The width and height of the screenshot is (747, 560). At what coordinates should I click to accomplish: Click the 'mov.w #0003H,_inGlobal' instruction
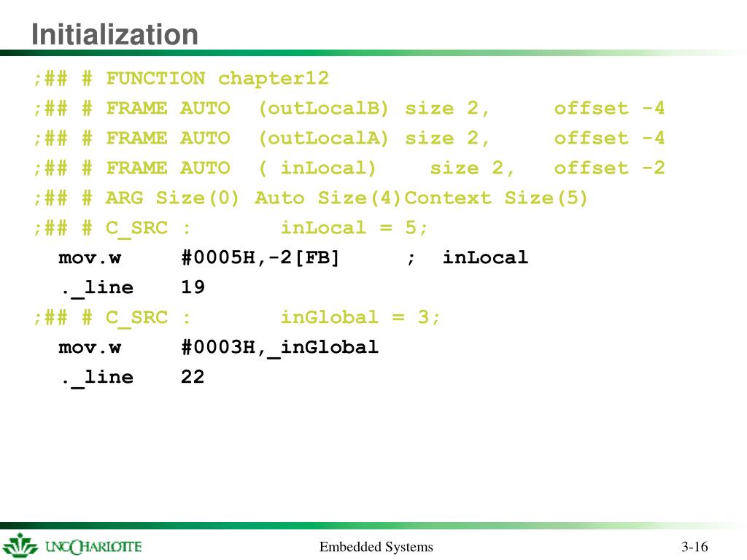click(218, 347)
